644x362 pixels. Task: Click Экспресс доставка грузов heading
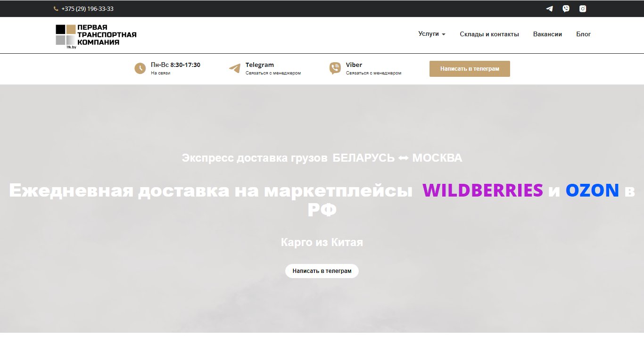coord(255,158)
